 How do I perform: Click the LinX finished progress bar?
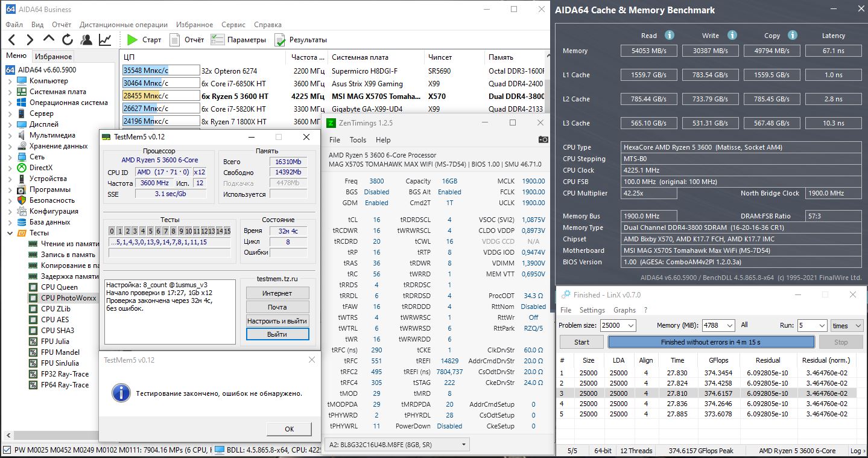click(711, 342)
